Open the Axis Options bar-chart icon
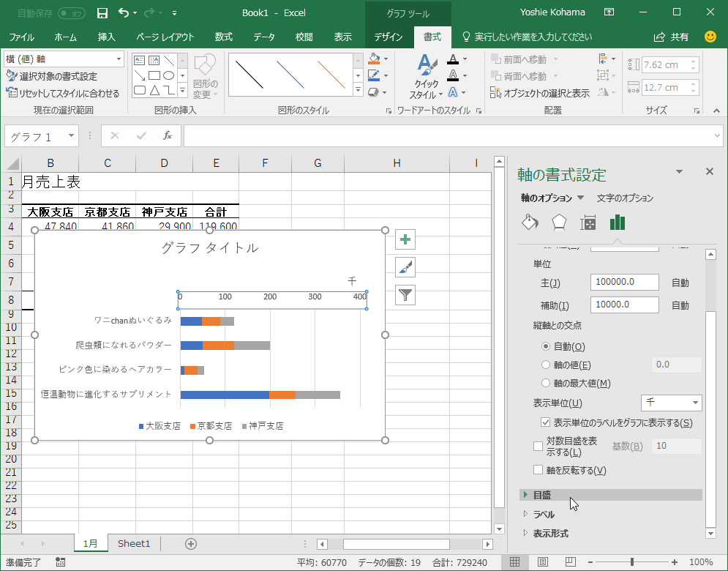Image resolution: width=728 pixels, height=571 pixels. [x=617, y=223]
